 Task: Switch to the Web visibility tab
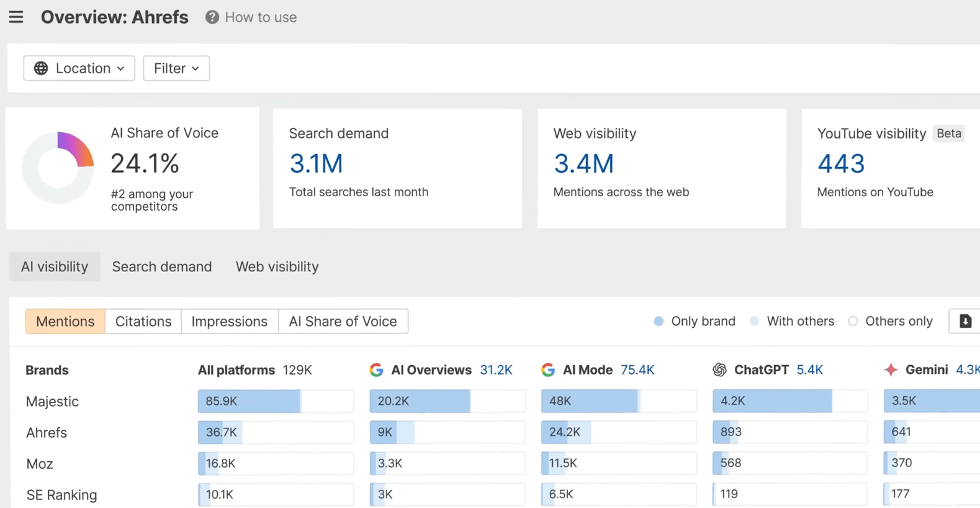tap(277, 266)
